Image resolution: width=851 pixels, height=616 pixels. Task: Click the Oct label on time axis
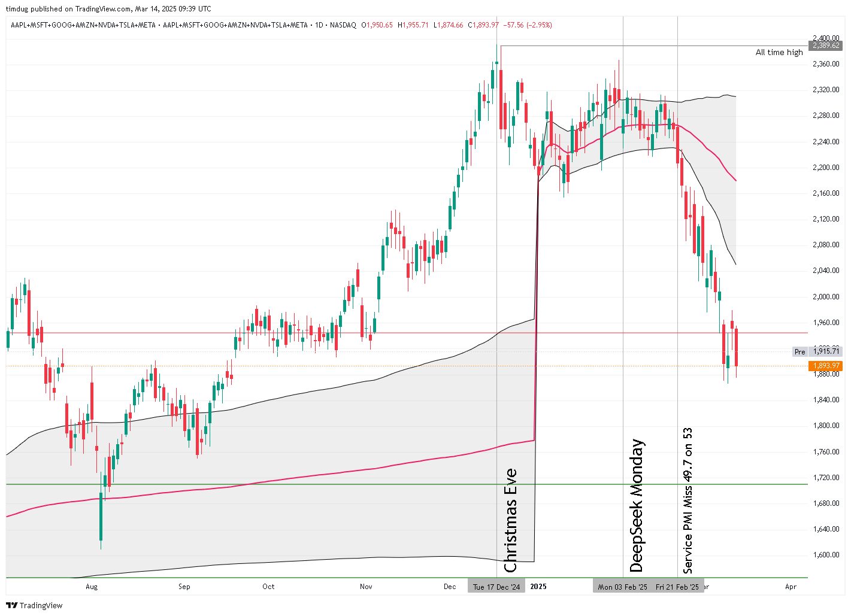(x=268, y=587)
